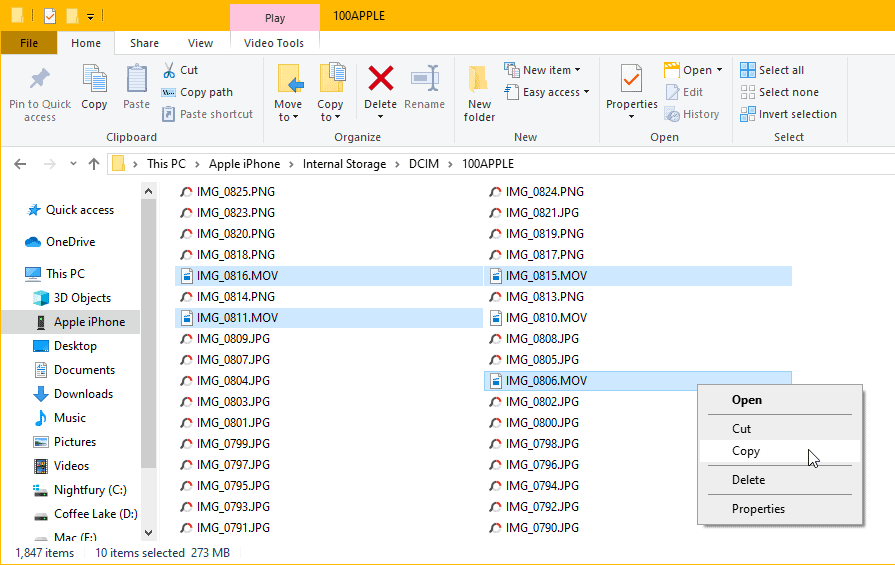Click the History ribbon button
The image size is (895, 565).
(x=692, y=114)
